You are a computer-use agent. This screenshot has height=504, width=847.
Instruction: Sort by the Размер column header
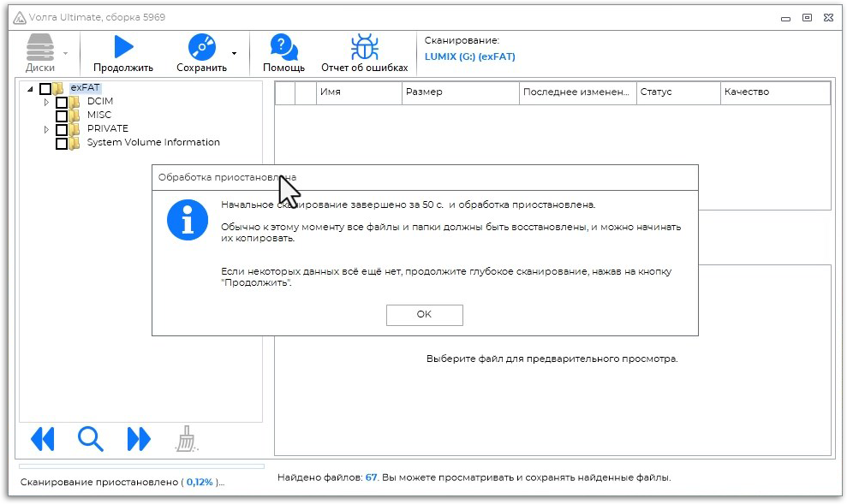pyautogui.click(x=460, y=92)
